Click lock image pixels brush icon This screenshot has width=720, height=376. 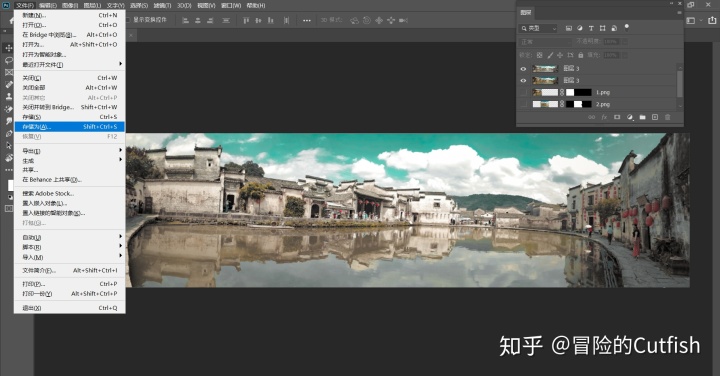coord(550,55)
